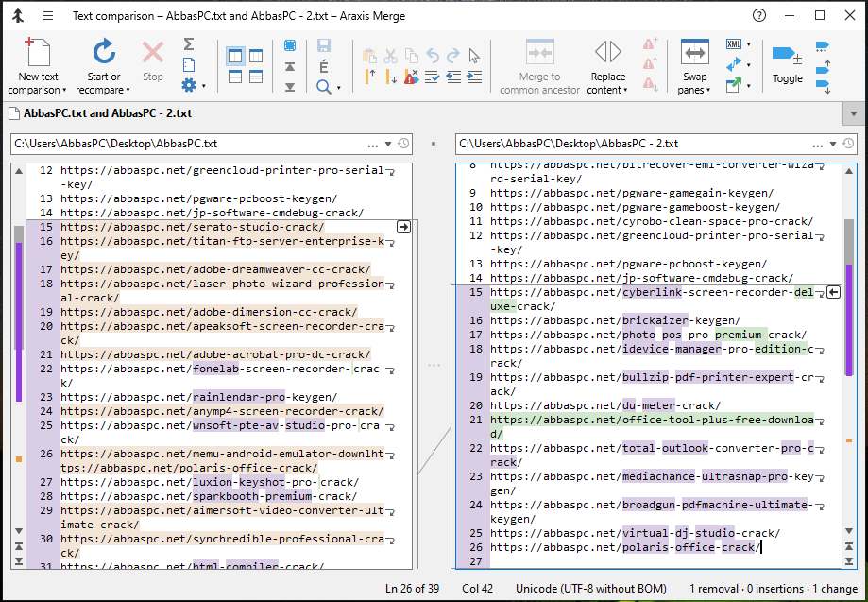Go to previous bookmark with up-arrow tag
This screenshot has height=602, width=868.
(x=824, y=67)
